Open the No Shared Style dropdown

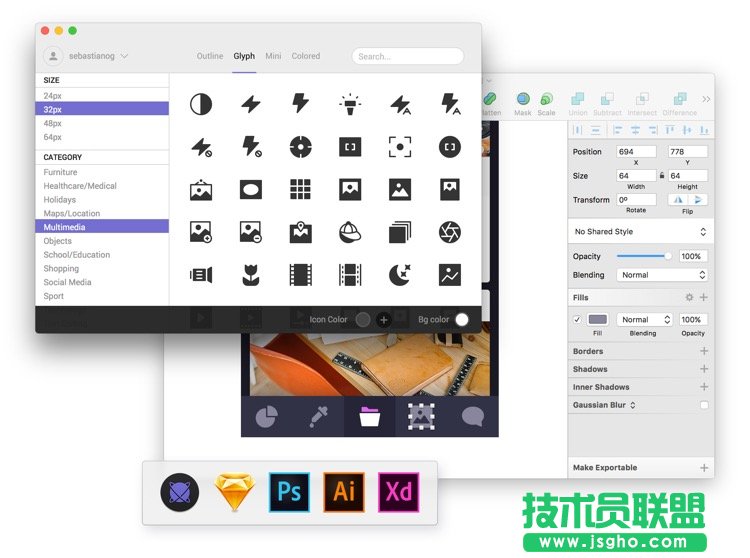[x=640, y=231]
